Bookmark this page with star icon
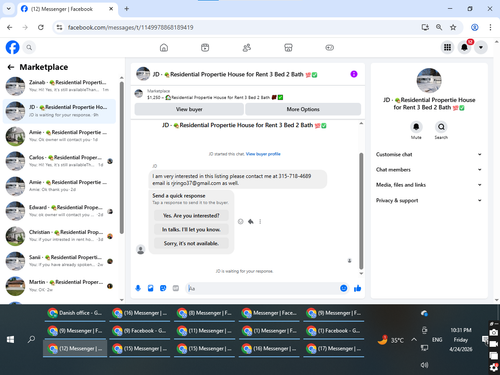500x375 pixels. [x=453, y=27]
